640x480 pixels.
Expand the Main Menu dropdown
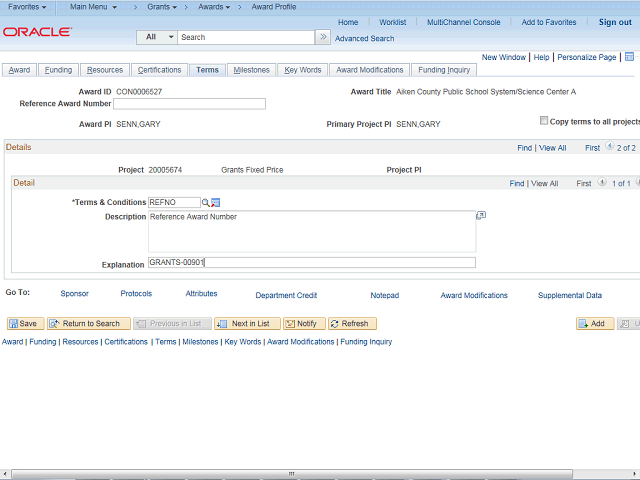(93, 7)
